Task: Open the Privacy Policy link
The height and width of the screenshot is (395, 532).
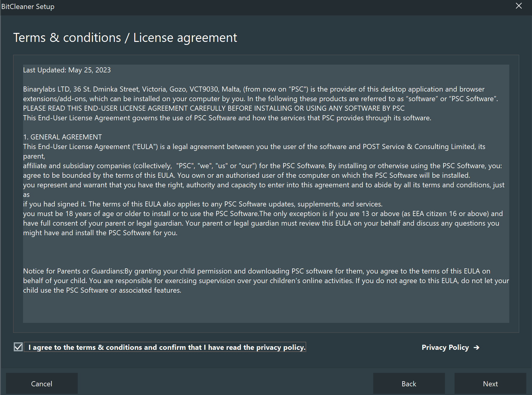Action: (x=445, y=347)
